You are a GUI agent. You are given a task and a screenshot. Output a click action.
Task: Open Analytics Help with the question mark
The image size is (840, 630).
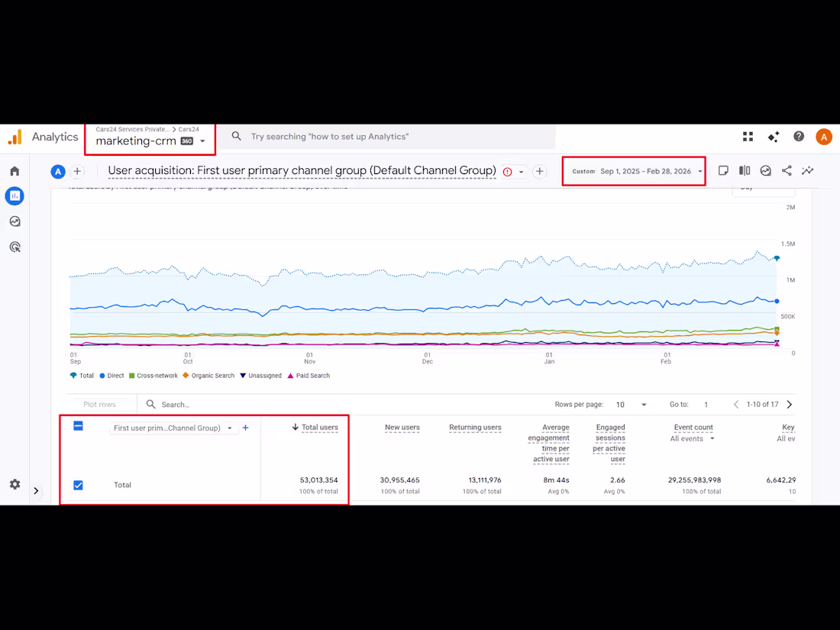coord(799,137)
